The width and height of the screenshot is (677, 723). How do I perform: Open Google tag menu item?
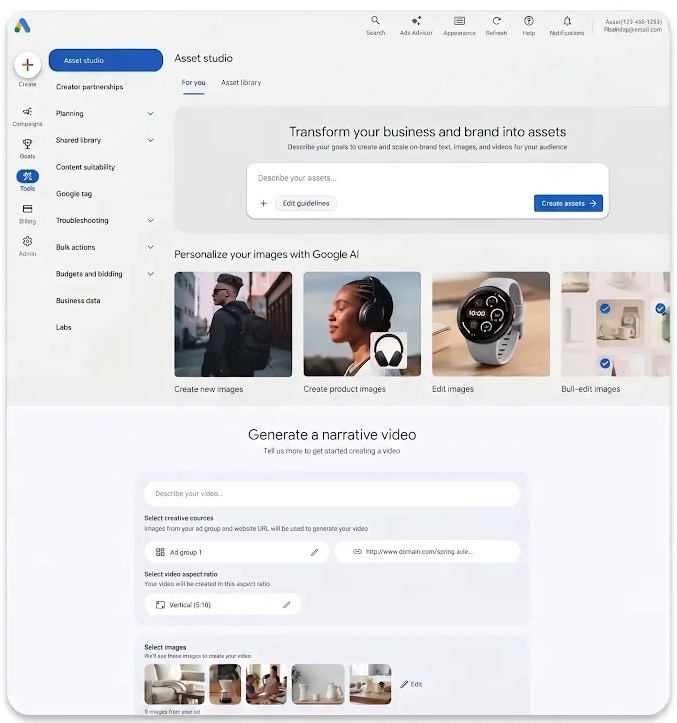[74, 194]
